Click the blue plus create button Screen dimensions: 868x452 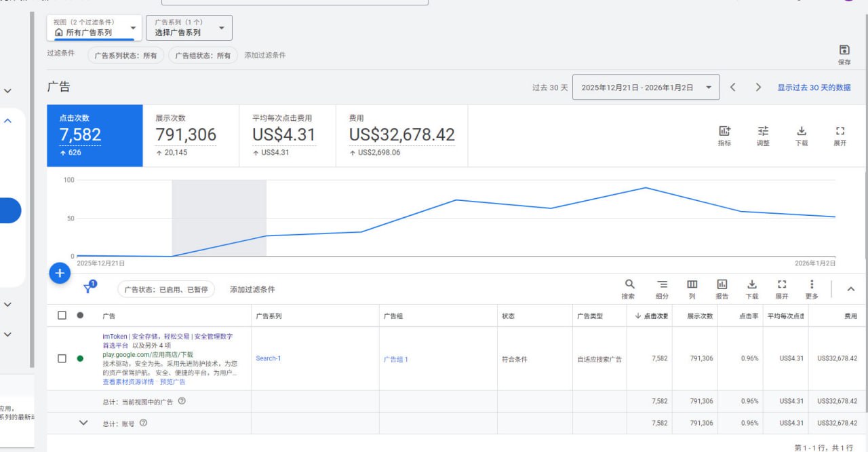[x=60, y=273]
